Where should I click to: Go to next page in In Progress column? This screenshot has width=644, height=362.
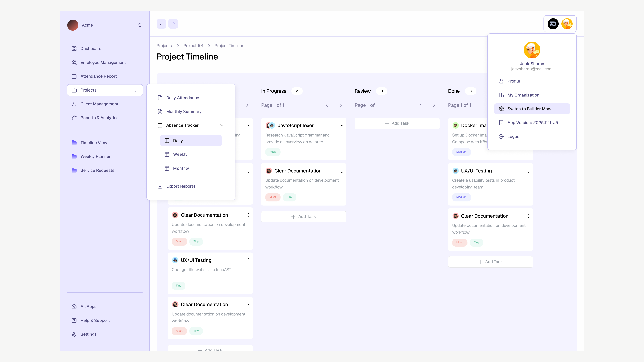[x=341, y=105]
